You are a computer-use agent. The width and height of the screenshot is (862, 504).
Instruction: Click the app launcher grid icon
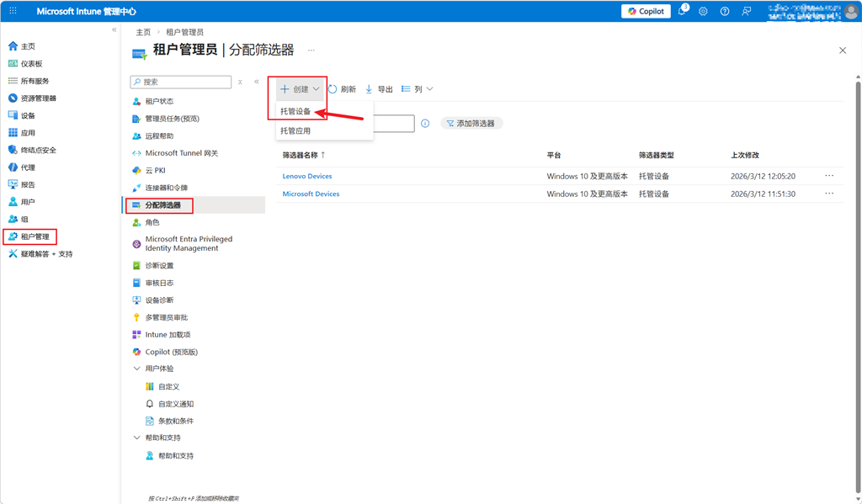pos(13,12)
